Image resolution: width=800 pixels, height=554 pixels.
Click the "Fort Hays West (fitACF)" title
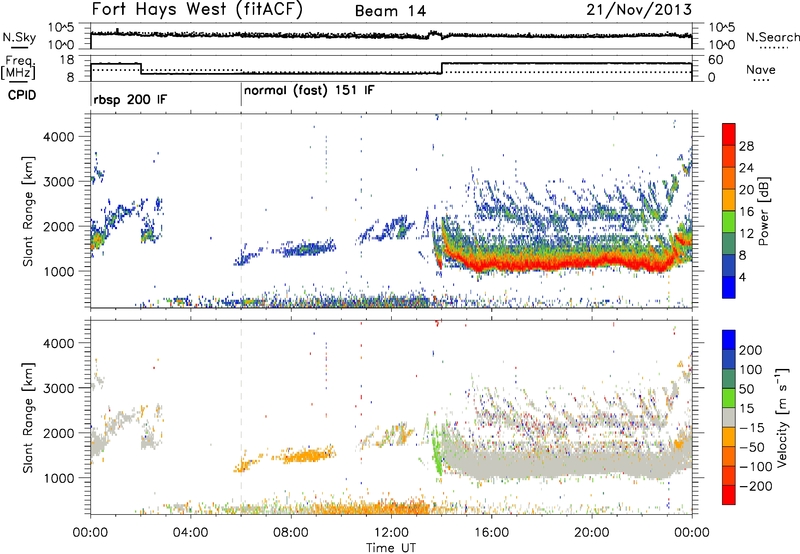pyautogui.click(x=197, y=10)
